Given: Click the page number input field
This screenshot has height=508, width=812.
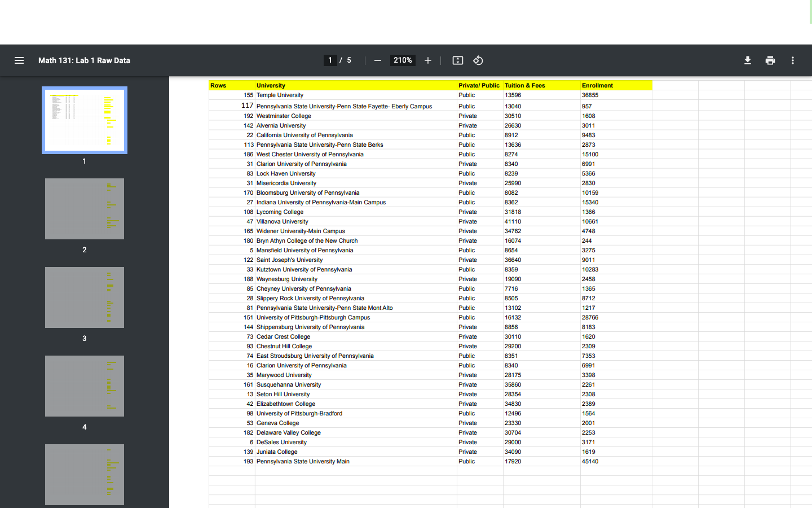Looking at the screenshot, I should pyautogui.click(x=330, y=60).
